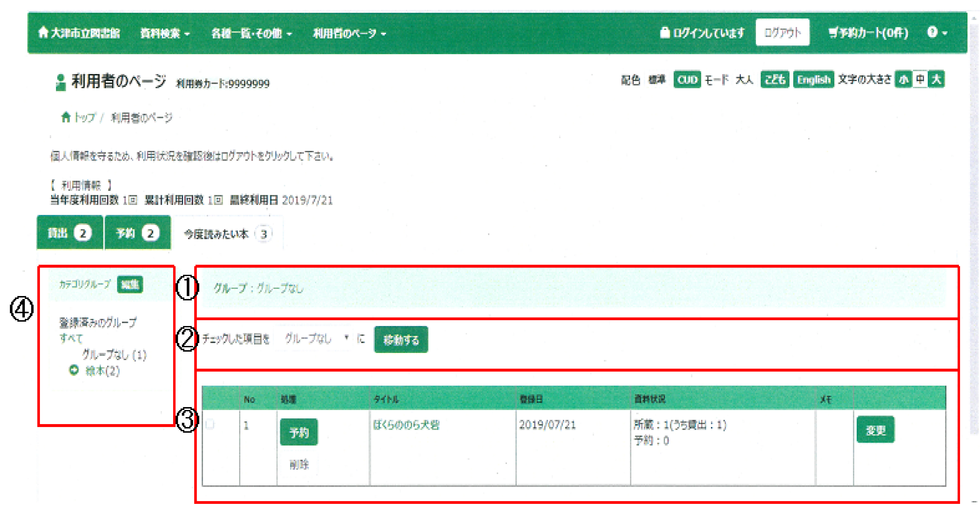Open the 利用者のページ navigation menu
The height and width of the screenshot is (511, 980).
pyautogui.click(x=349, y=33)
